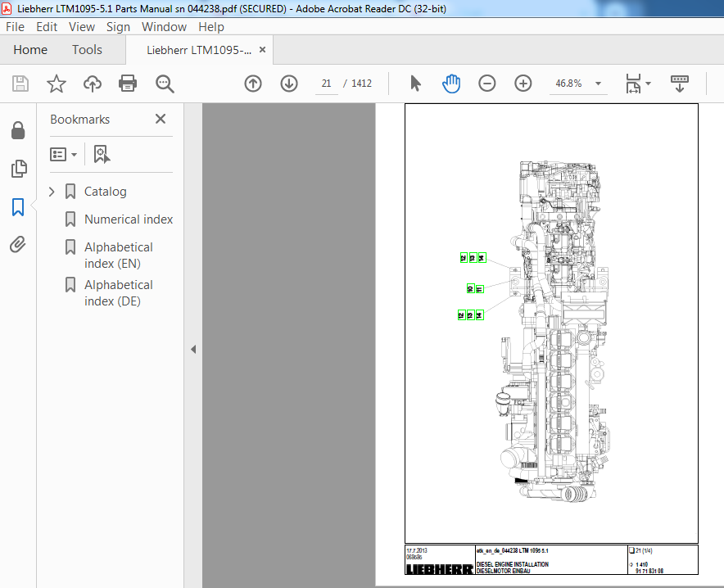The height and width of the screenshot is (588, 724).
Task: Switch to the Tools tab
Action: [x=87, y=49]
